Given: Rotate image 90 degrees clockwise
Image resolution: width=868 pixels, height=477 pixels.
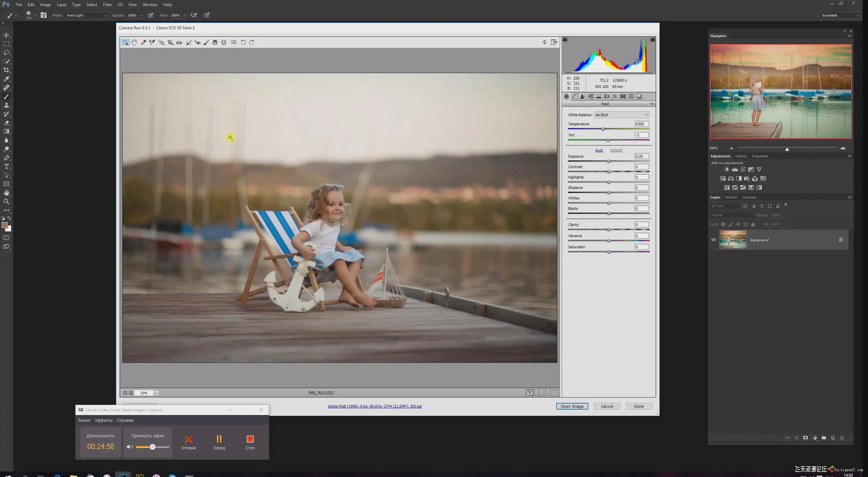Looking at the screenshot, I should pos(252,42).
